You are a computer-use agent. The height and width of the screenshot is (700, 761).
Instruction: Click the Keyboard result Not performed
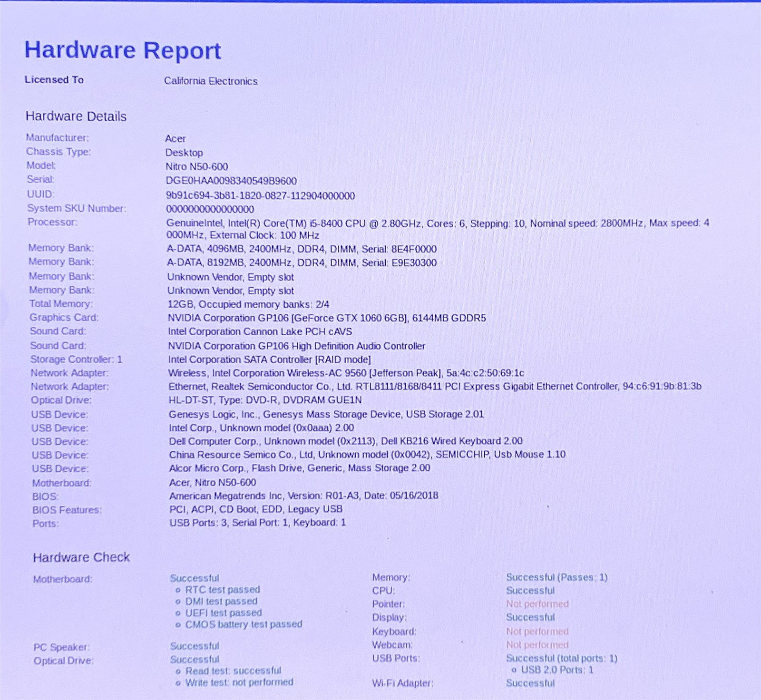click(x=537, y=632)
